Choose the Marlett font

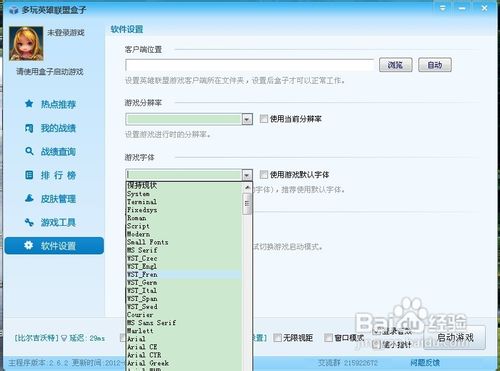tap(184, 331)
